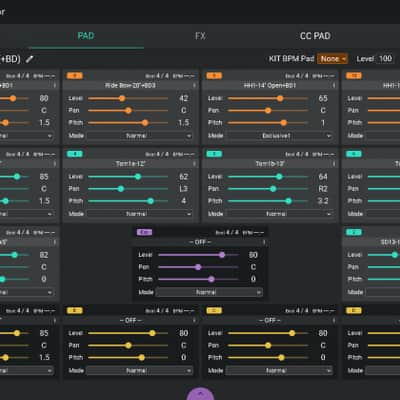Switch to the FX tab
Image resolution: width=400 pixels, height=400 pixels.
(x=200, y=36)
